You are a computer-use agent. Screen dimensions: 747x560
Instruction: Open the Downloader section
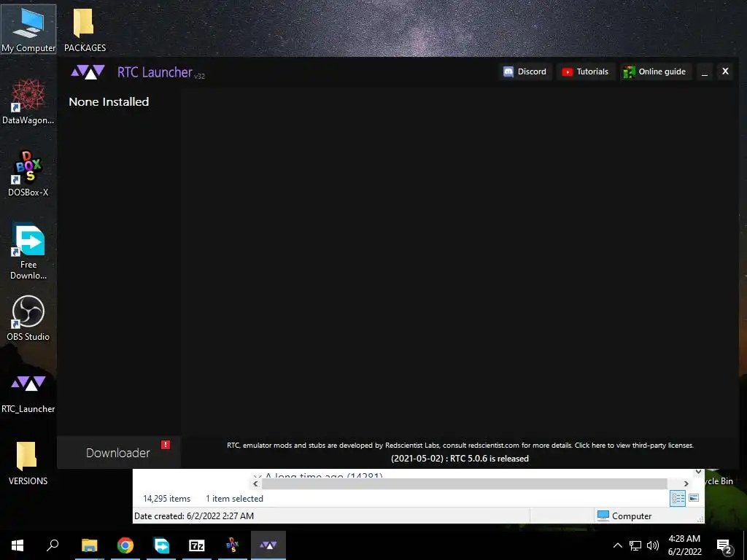coord(119,452)
